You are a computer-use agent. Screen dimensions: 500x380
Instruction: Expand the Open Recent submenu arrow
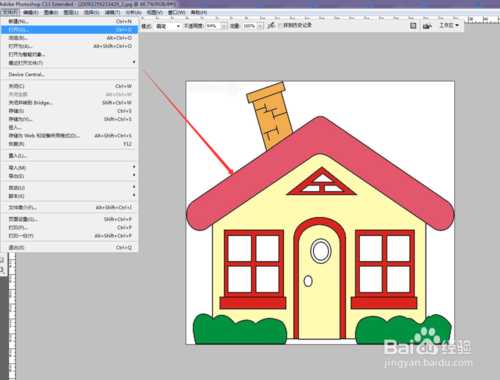tap(134, 62)
